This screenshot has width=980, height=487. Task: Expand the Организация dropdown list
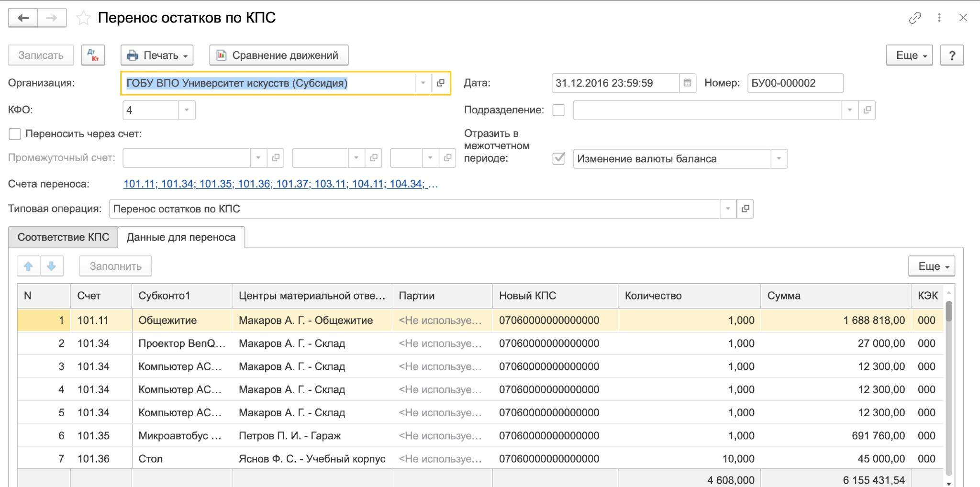click(x=423, y=83)
